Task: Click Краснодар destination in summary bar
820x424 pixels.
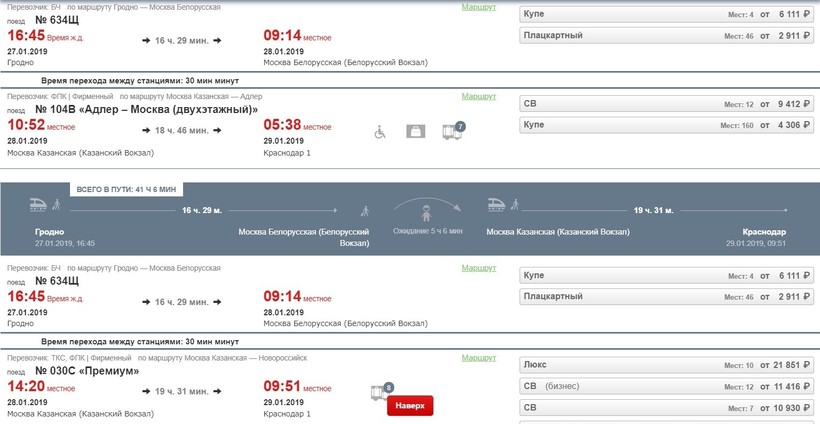Action: (764, 232)
